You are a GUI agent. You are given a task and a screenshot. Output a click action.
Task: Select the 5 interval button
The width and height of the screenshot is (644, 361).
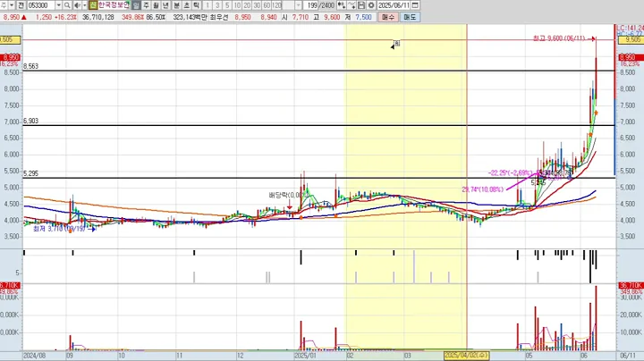(227, 5)
